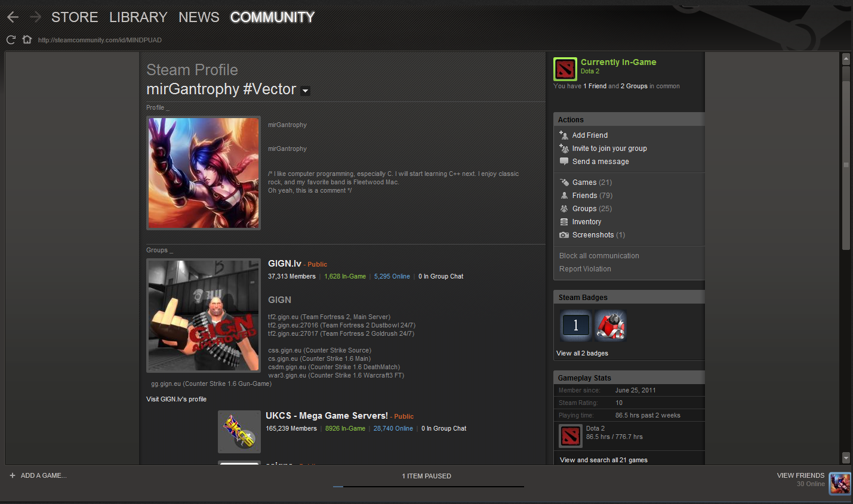Image resolution: width=853 pixels, height=504 pixels.
Task: Click '28,740 Online' of UKCS
Action: pos(393,428)
